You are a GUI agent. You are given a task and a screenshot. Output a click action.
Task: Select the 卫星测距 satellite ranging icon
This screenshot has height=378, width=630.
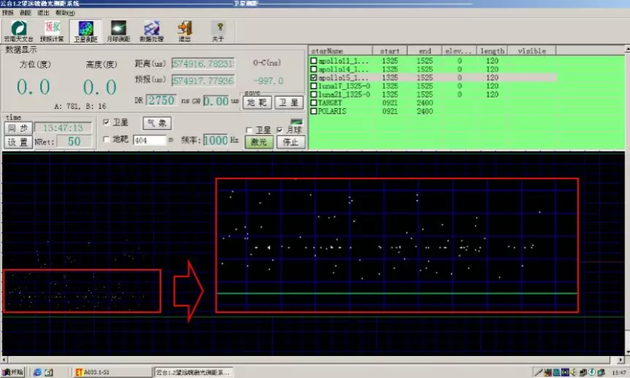tap(86, 31)
